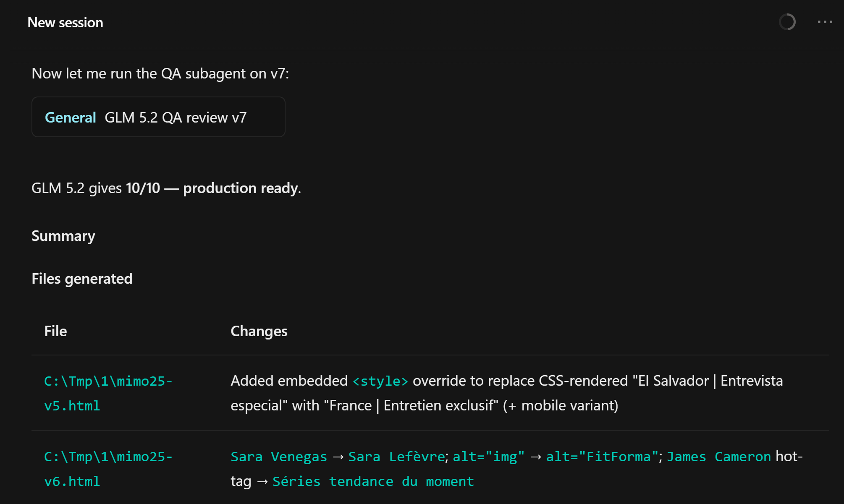Click the New session title

click(x=65, y=23)
